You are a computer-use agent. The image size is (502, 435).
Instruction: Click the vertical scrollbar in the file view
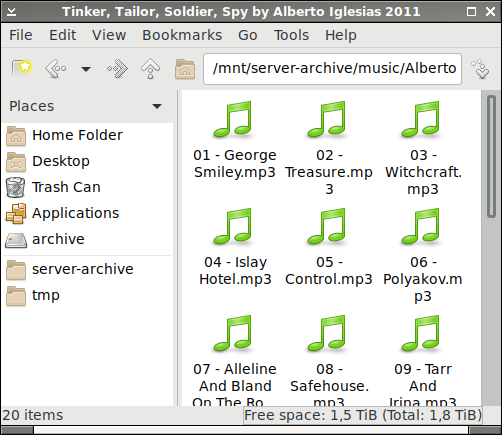click(x=491, y=156)
